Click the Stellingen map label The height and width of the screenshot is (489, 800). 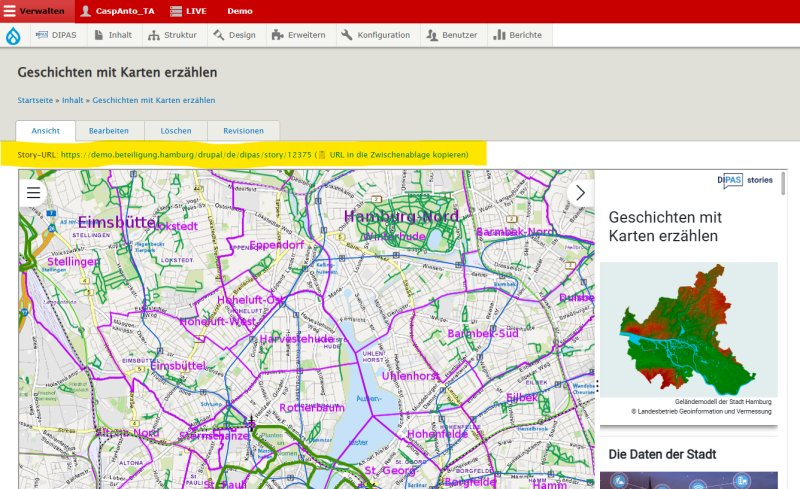73,262
